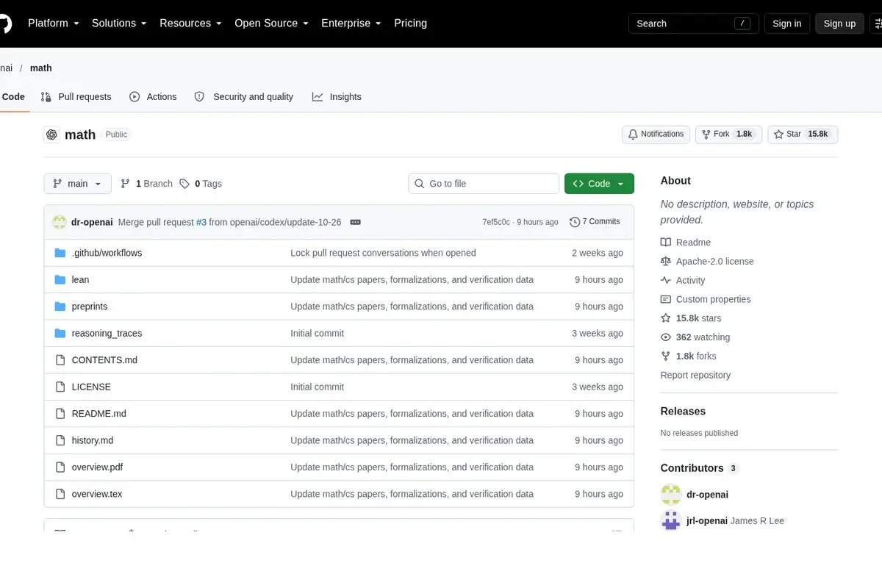Open the .github/workflows folder
882x588 pixels.
point(107,253)
